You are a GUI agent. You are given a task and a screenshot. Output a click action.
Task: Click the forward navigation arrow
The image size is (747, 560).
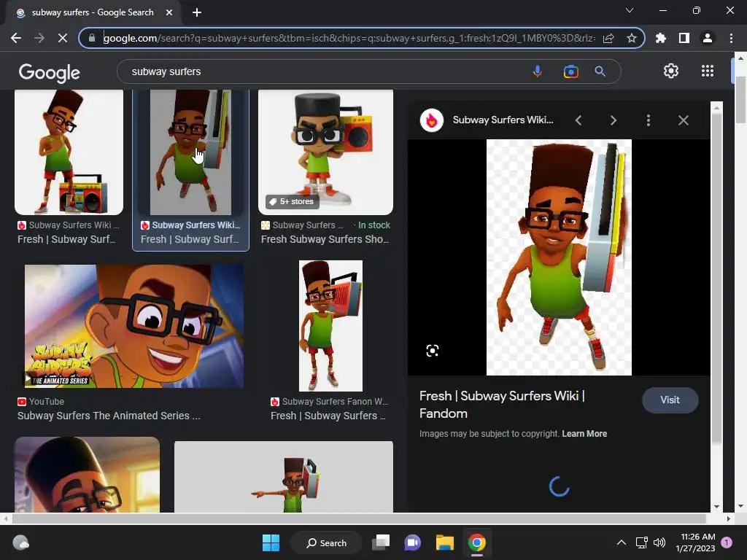pos(39,38)
